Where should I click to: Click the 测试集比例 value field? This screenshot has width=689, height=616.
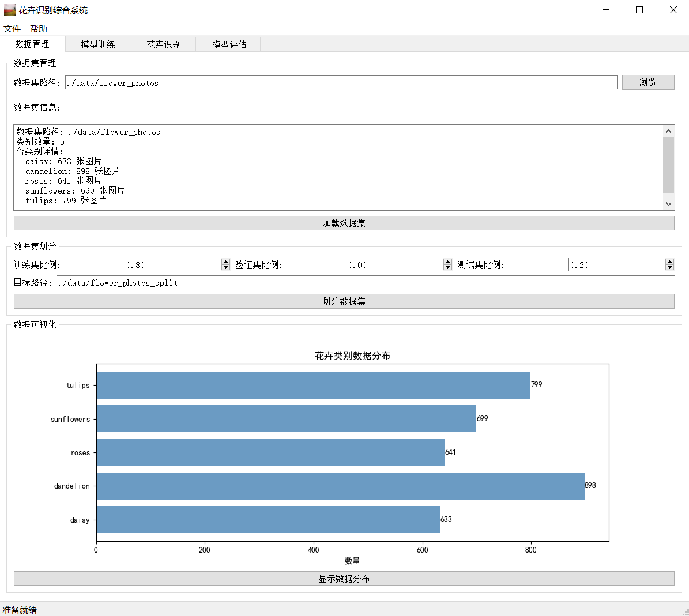[617, 264]
